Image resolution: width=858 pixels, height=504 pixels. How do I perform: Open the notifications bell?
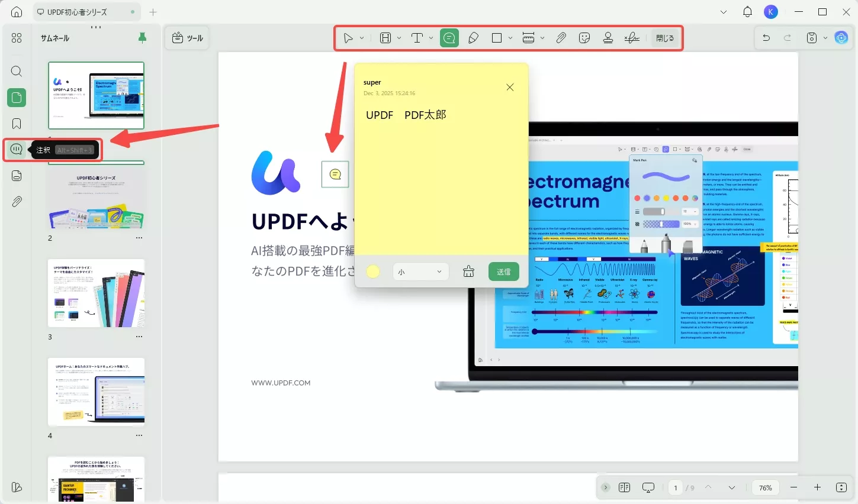(x=747, y=12)
